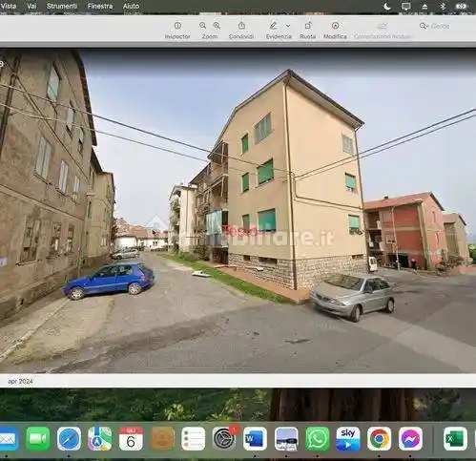Open Bluetooth status in menu bar
476x461 pixels.
click(443, 7)
